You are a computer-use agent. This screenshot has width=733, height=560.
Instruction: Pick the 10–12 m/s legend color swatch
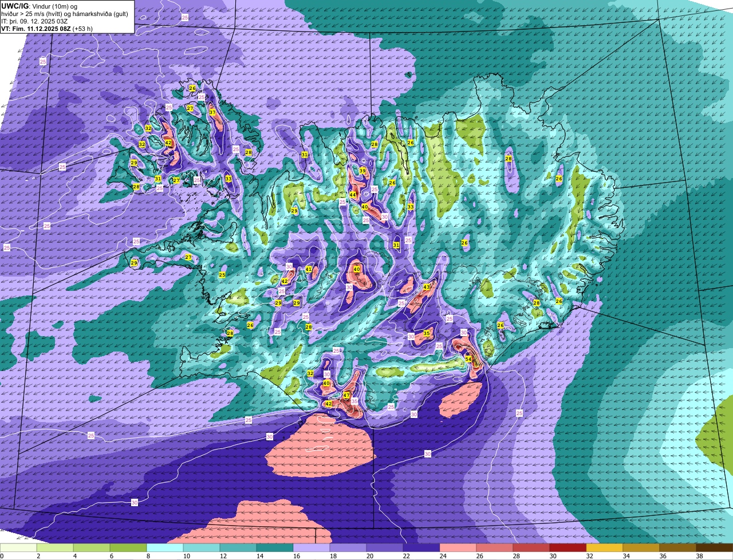pyautogui.click(x=203, y=547)
